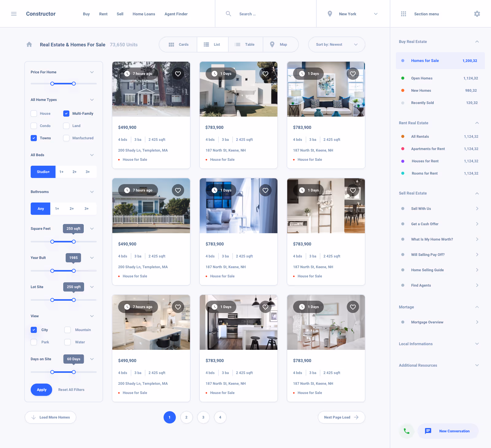The width and height of the screenshot is (491, 448).
Task: Click the Load More Homes button
Action: point(50,417)
